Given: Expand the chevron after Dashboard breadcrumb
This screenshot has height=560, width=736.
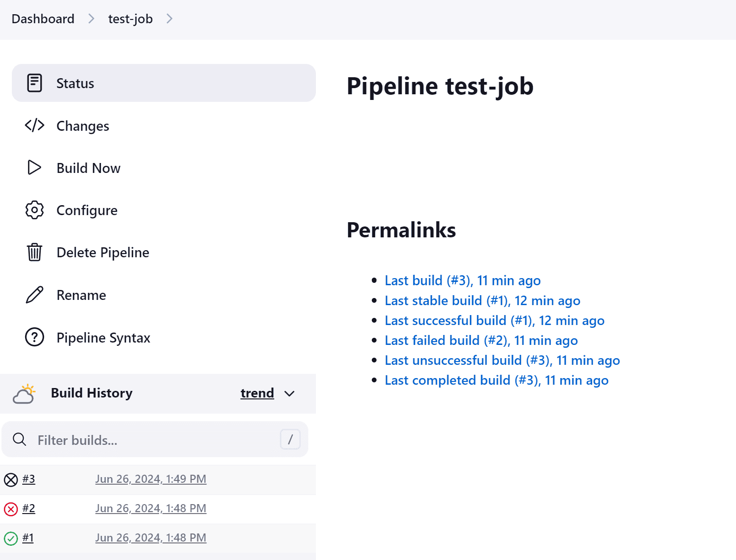Looking at the screenshot, I should coord(91,18).
